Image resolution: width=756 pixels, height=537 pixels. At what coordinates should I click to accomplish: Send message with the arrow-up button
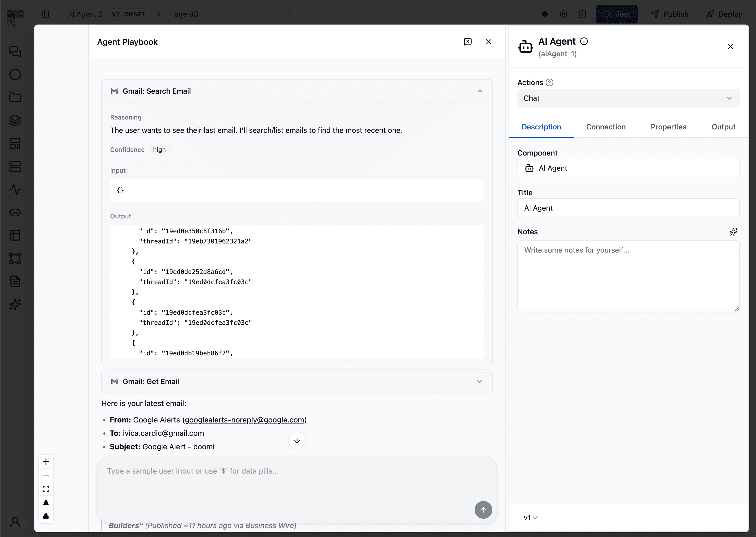click(483, 510)
